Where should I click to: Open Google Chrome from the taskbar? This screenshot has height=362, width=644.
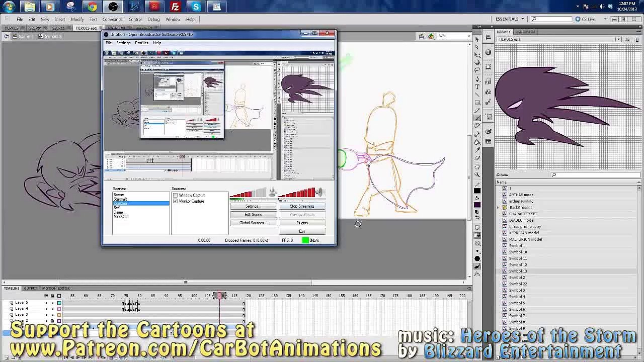(x=92, y=7)
